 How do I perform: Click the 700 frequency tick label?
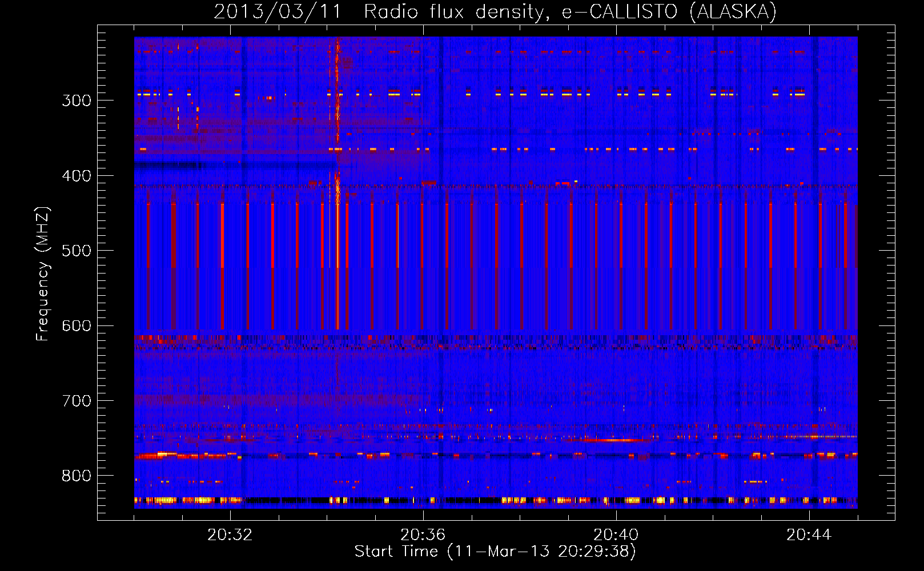[x=77, y=401]
